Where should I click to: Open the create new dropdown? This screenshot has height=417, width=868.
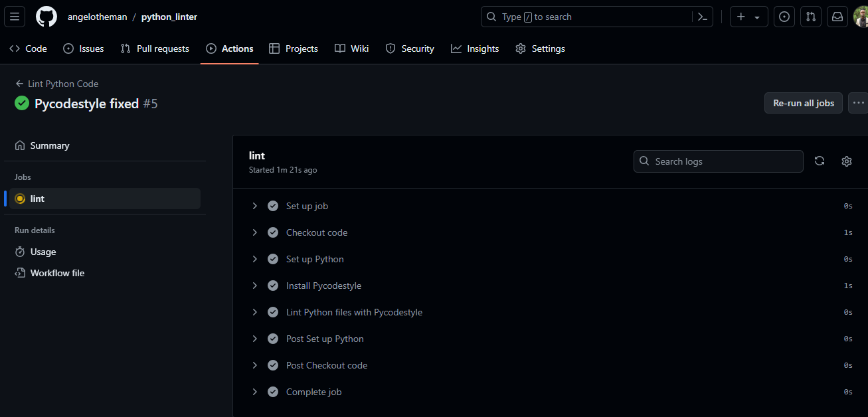click(748, 17)
